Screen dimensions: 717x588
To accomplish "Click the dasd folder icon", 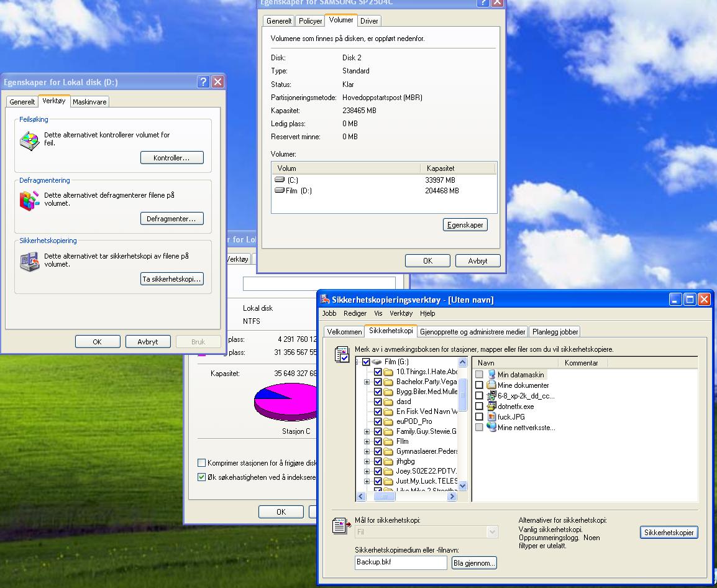I will 389,402.
